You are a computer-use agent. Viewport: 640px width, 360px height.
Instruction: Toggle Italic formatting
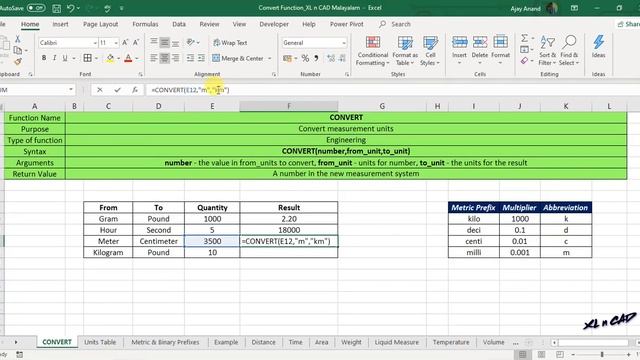point(54,58)
